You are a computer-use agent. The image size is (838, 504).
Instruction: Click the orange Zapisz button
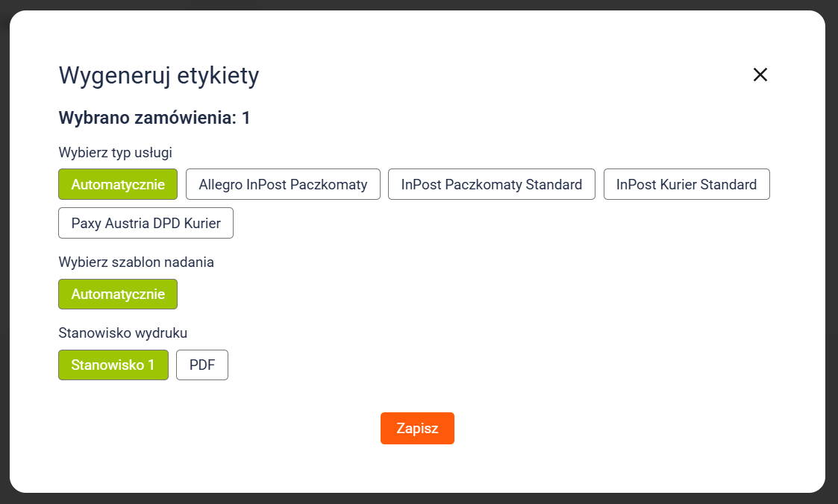[417, 429]
